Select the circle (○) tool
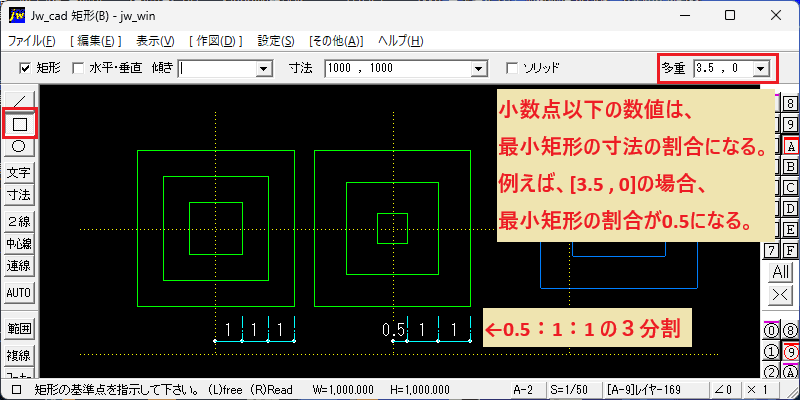 (x=19, y=147)
